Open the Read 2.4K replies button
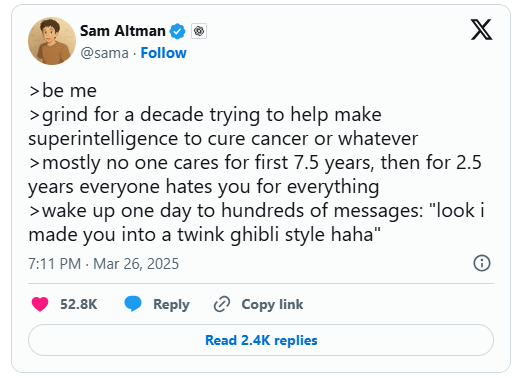The image size is (515, 378). coord(261,340)
